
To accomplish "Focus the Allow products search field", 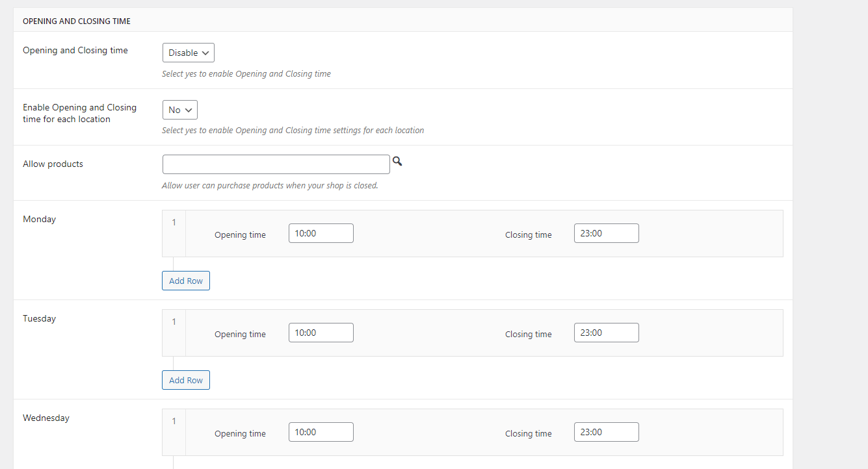I will (x=276, y=164).
